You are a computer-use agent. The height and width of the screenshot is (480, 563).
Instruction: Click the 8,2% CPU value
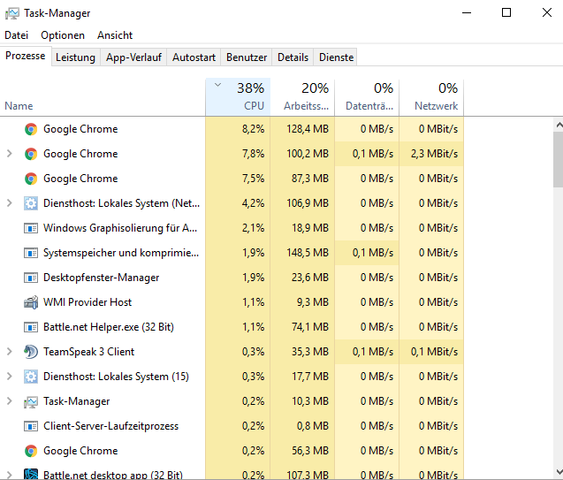253,129
